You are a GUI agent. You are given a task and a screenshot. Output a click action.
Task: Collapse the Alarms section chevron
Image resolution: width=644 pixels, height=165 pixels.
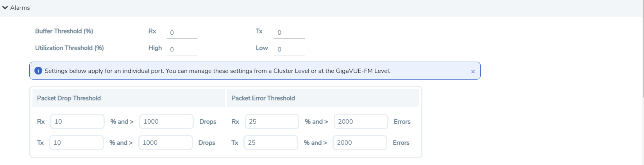[5, 8]
